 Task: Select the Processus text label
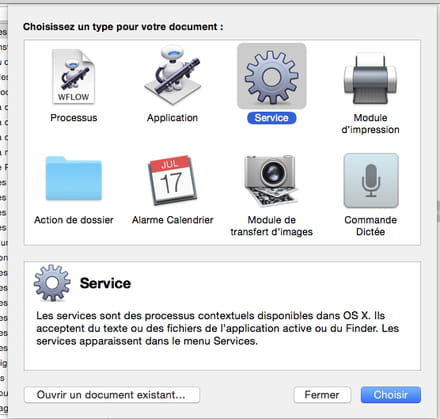tap(74, 118)
